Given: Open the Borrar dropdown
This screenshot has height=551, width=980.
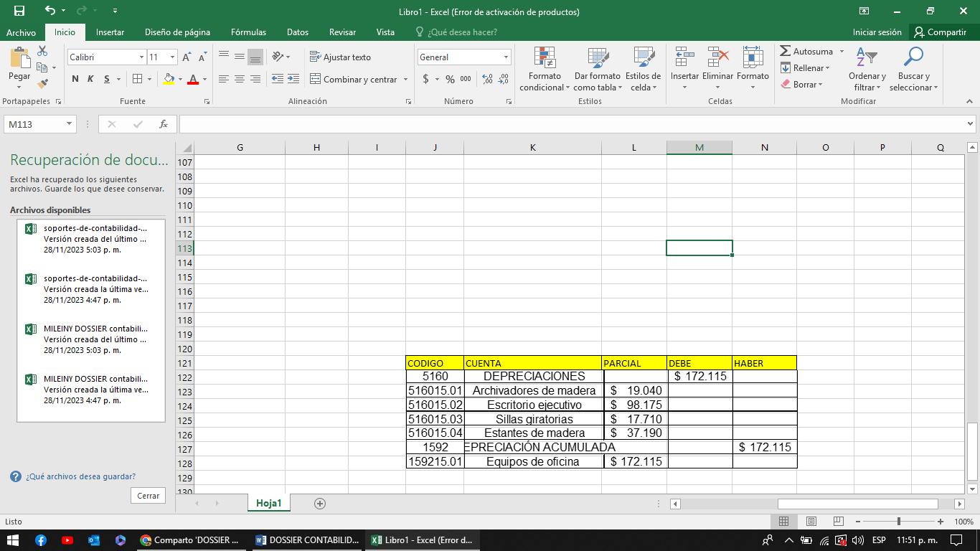Looking at the screenshot, I should tap(802, 85).
